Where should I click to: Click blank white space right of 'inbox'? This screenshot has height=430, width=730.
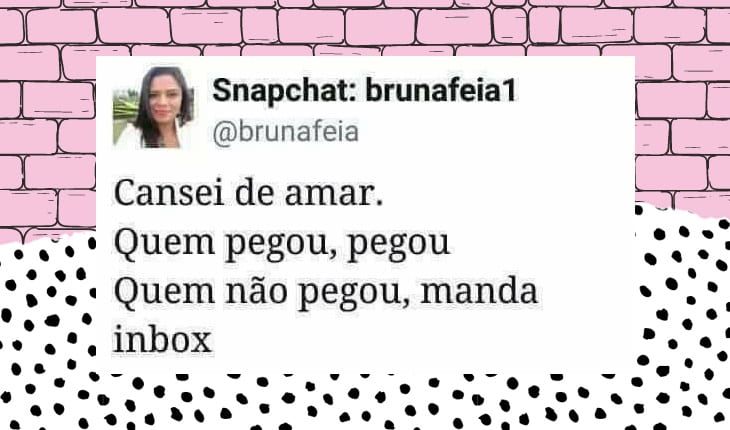tap(419, 340)
